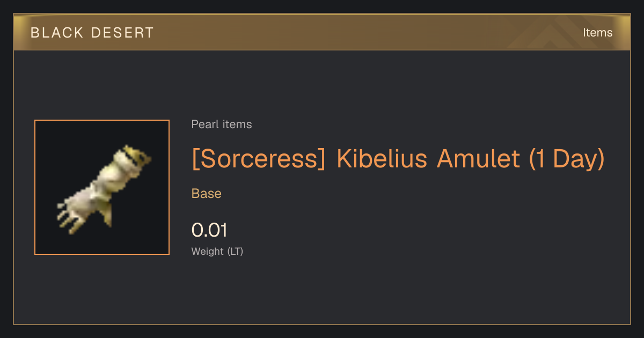The image size is (644, 338).
Task: Open the BLACK DESERT header title
Action: click(x=92, y=33)
